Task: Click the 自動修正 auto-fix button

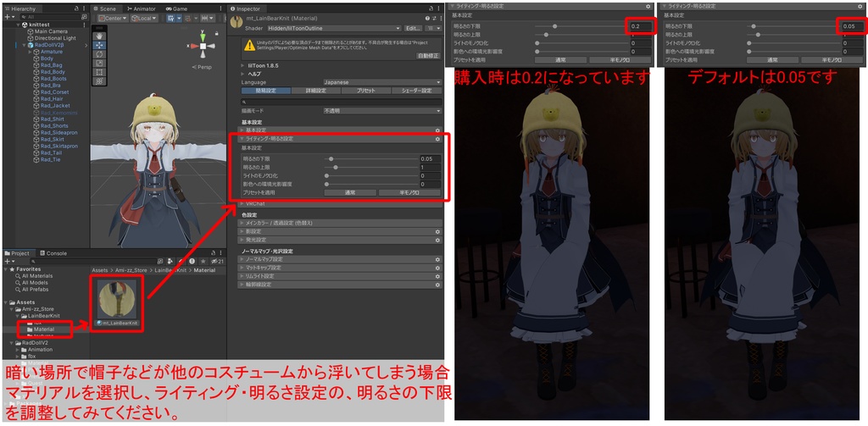Action: pyautogui.click(x=428, y=56)
